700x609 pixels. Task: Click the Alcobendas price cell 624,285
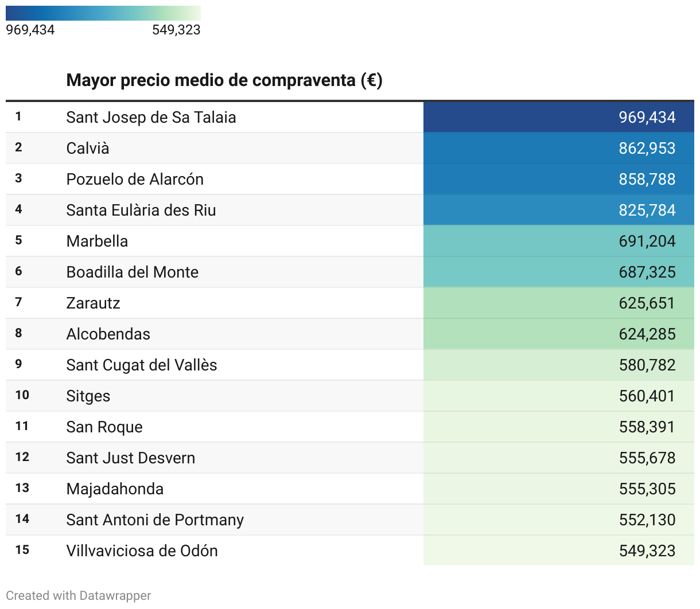(647, 334)
